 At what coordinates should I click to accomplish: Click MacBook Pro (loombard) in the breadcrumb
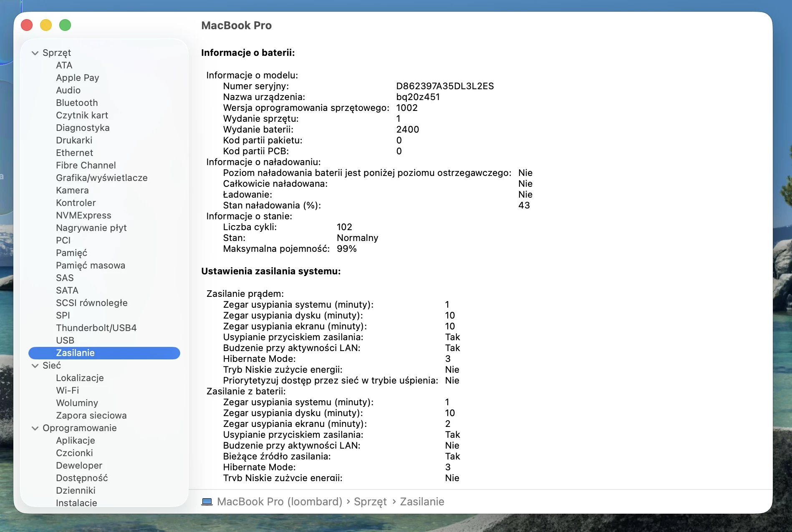coord(280,502)
